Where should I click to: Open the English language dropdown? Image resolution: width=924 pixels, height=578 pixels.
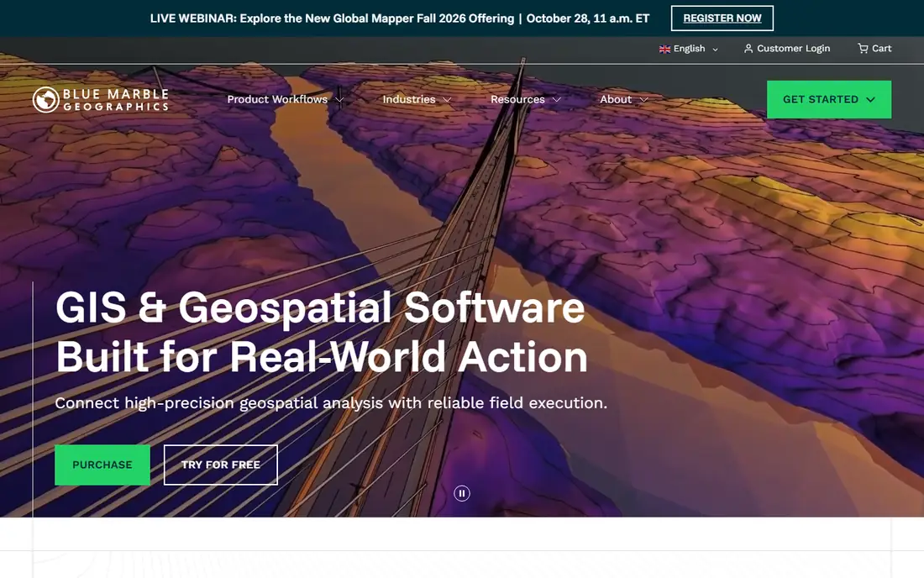(x=689, y=49)
